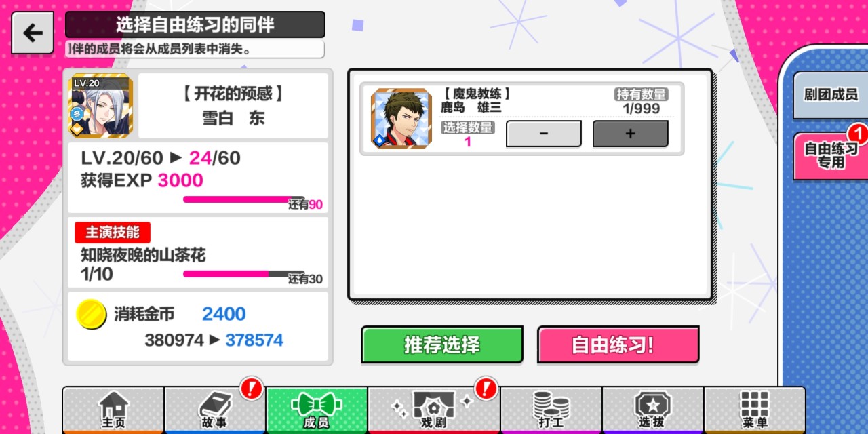Click the gold coin icon beside 消耗金币
This screenshot has height=434, width=868.
(91, 315)
